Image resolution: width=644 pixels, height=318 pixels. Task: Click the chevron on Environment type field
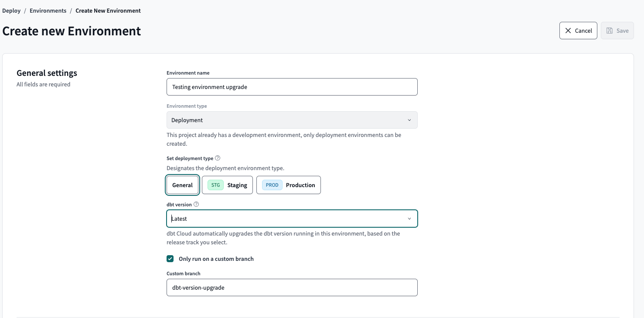[x=409, y=120]
